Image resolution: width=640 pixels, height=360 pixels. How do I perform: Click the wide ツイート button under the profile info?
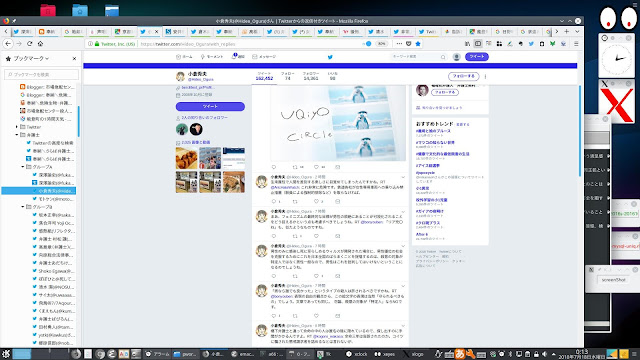[x=210, y=107]
